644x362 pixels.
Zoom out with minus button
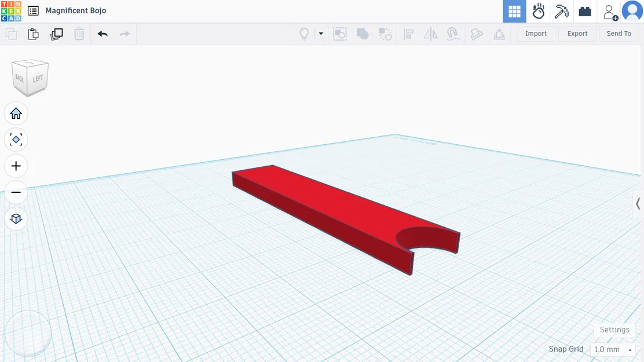[x=16, y=192]
